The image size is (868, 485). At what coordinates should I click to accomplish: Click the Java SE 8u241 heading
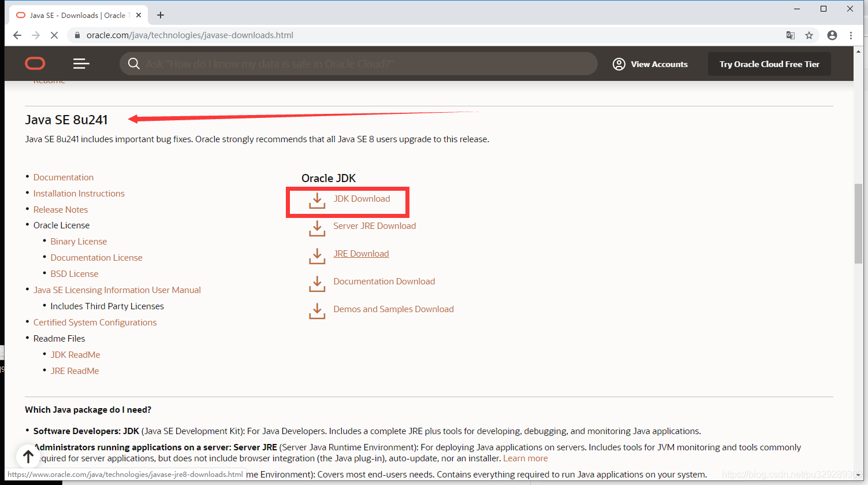pos(66,120)
